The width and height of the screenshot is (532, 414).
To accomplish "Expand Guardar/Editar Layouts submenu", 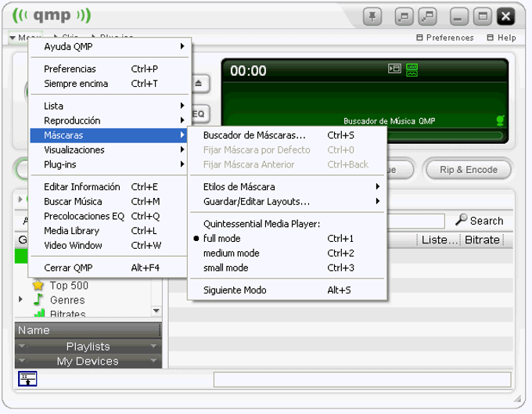I will (x=287, y=202).
